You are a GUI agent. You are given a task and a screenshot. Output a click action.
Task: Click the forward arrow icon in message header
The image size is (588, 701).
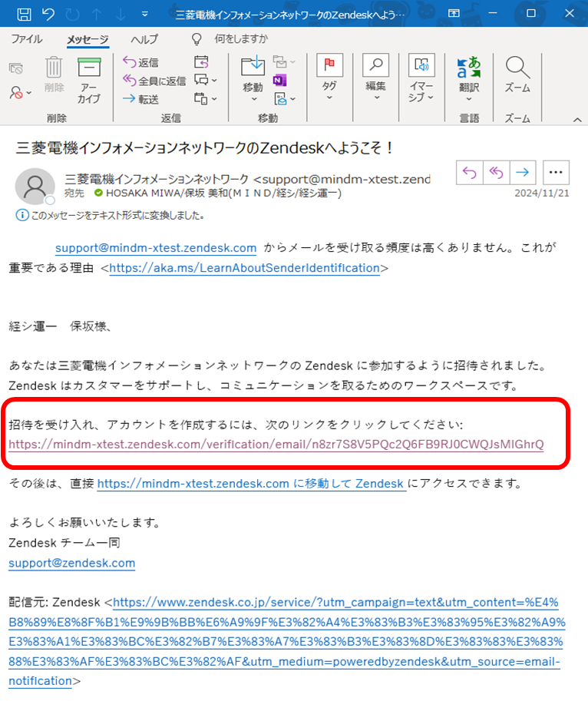coord(522,173)
